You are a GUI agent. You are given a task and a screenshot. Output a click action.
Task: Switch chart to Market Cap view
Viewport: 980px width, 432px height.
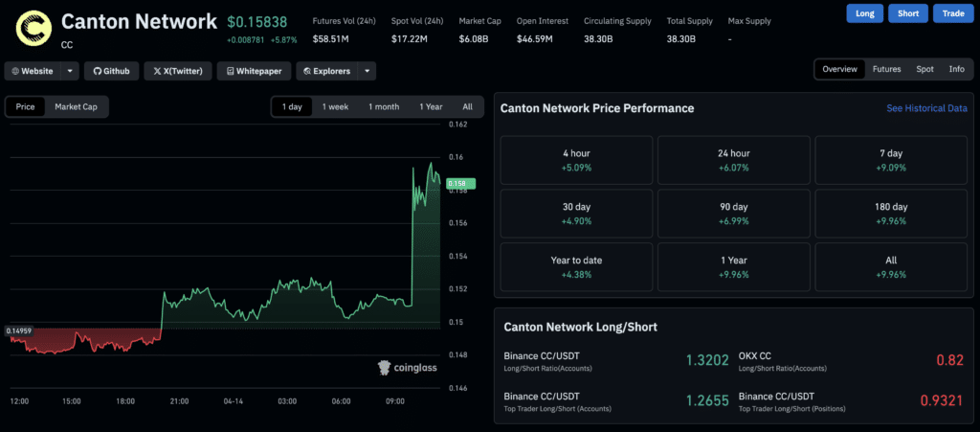click(76, 106)
